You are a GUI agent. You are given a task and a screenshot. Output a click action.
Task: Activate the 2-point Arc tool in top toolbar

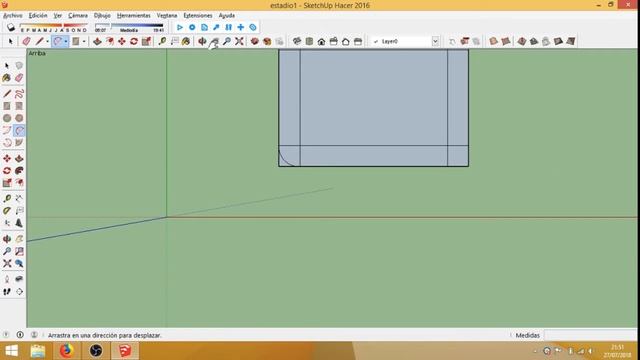click(x=58, y=41)
